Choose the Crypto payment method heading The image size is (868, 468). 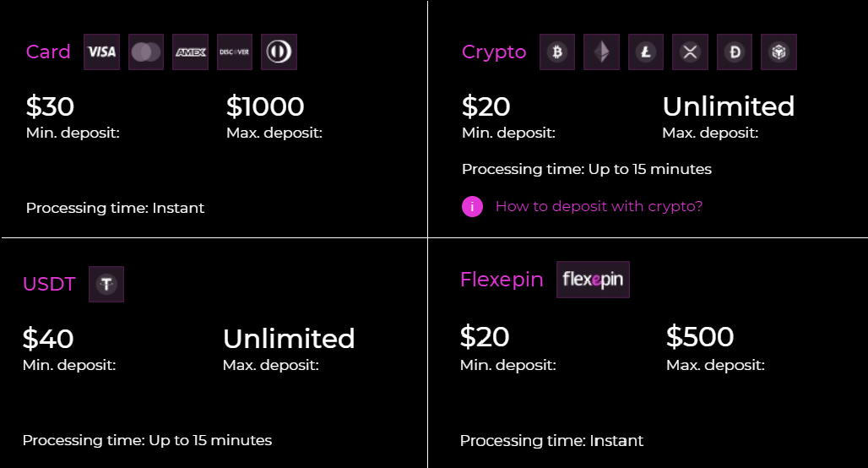click(494, 52)
